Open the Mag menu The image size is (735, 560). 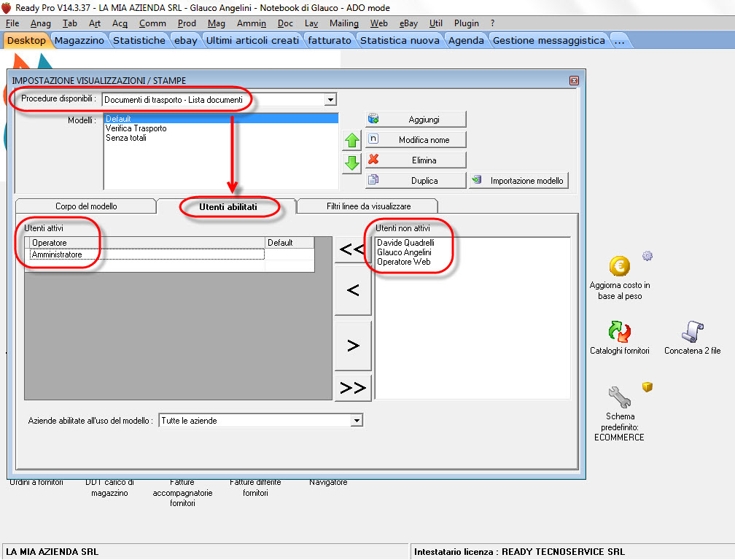(216, 23)
